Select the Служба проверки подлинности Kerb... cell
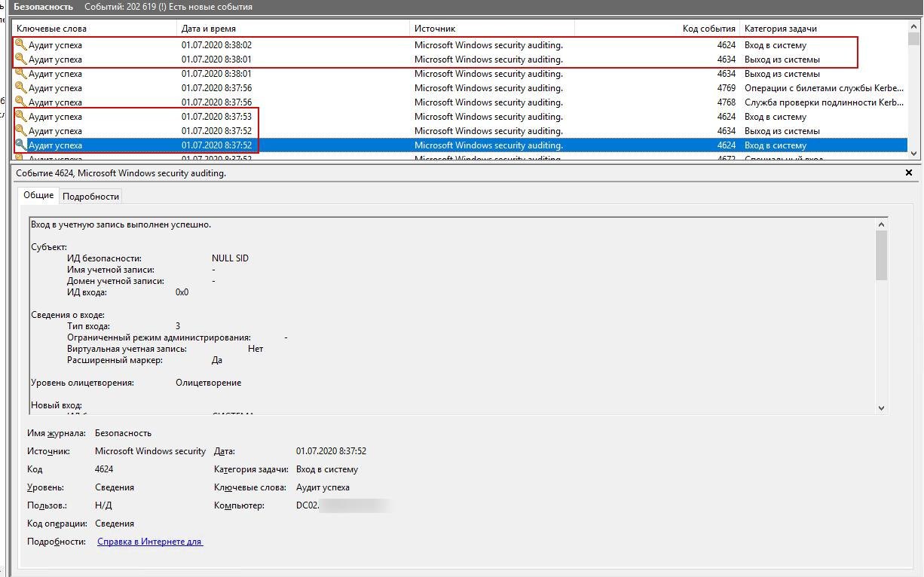924x577 pixels. tap(824, 102)
